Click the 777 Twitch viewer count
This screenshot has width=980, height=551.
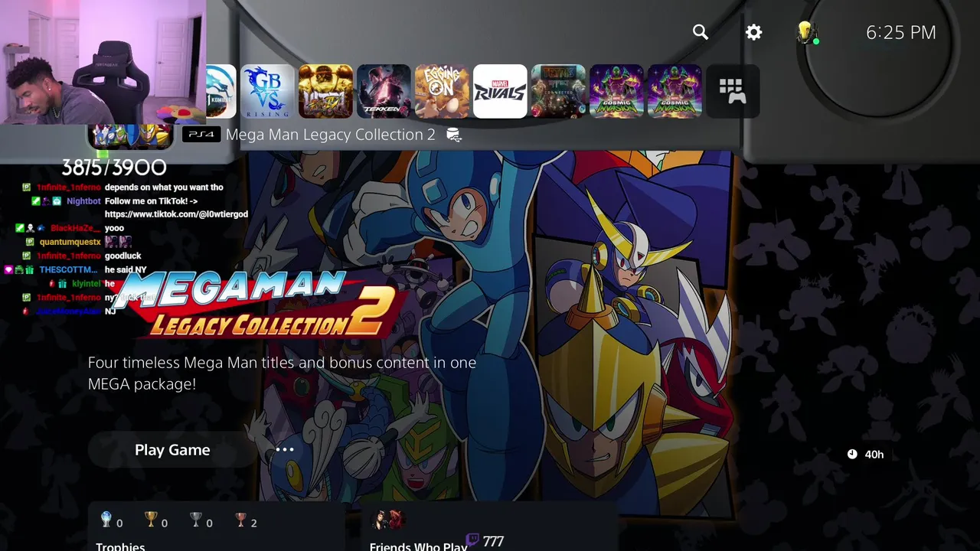point(494,541)
